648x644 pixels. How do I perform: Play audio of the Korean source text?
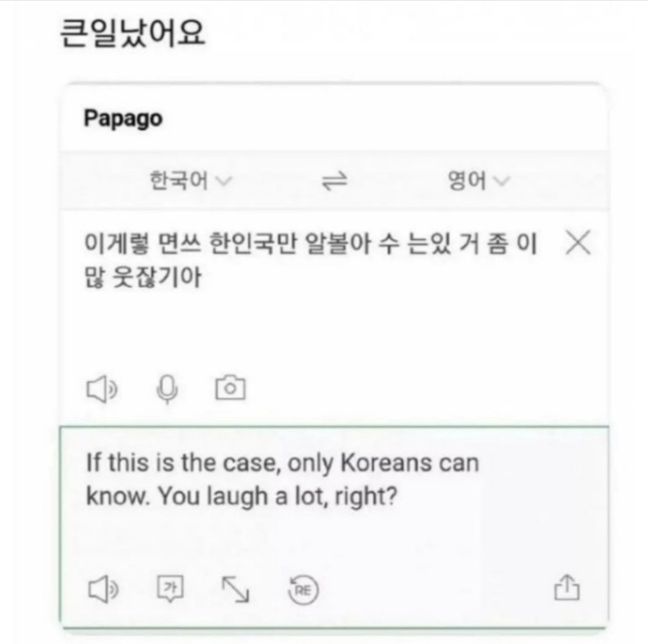coord(102,389)
